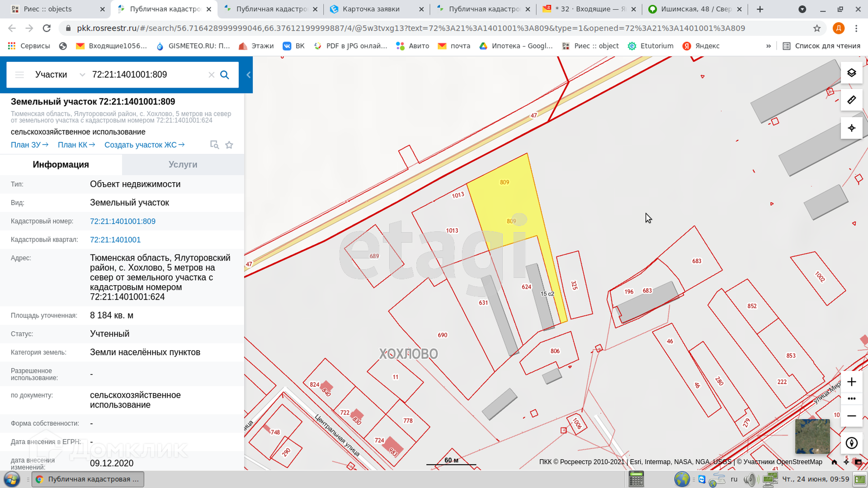Click the search magnifier icon
This screenshot has width=868, height=488.
(225, 75)
